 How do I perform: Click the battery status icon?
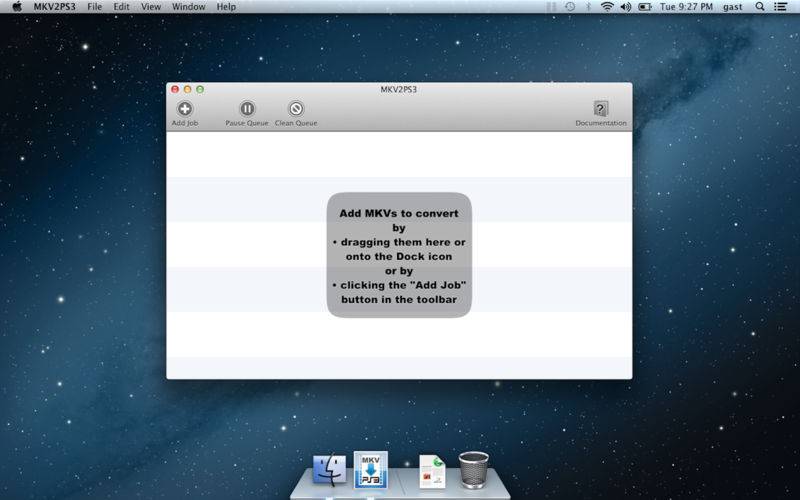tap(645, 7)
